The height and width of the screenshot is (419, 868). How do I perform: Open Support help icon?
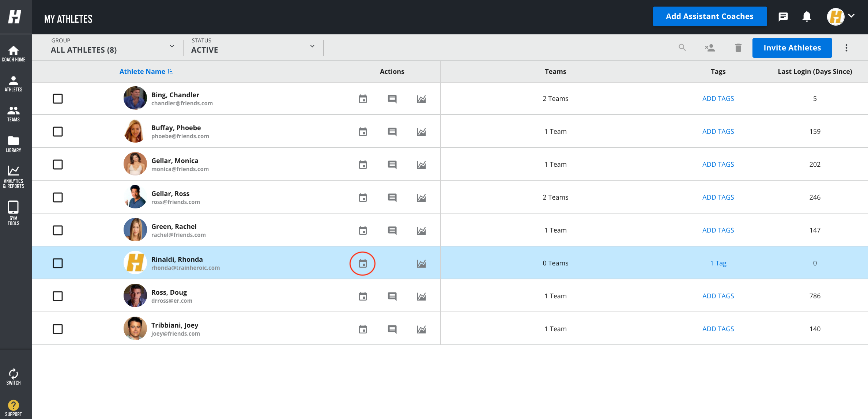14,408
